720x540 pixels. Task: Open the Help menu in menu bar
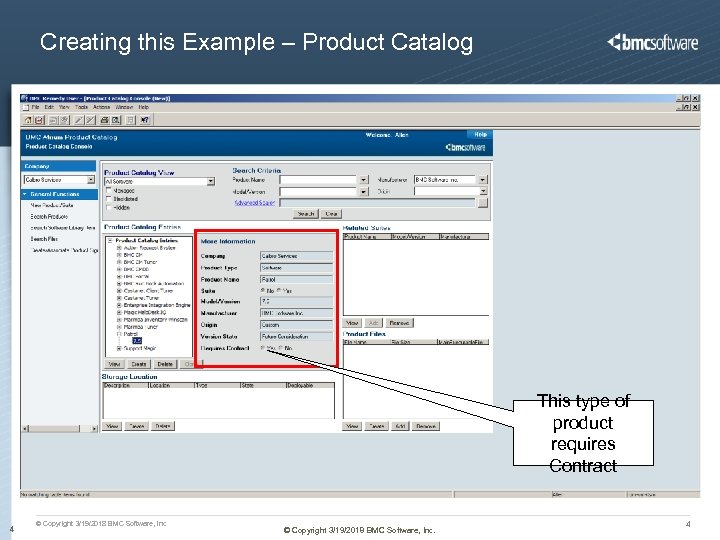coord(144,107)
